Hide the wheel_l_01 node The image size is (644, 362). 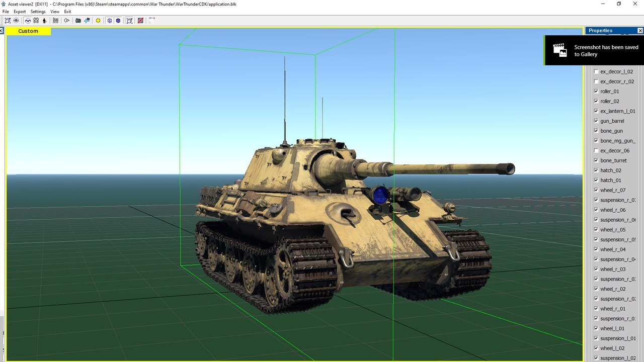(x=596, y=329)
